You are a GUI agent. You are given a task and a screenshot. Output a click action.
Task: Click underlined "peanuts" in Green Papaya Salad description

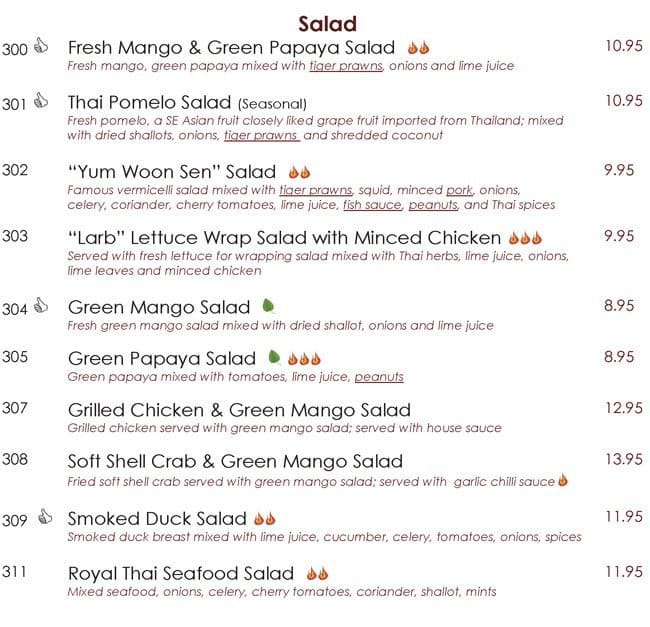click(379, 377)
